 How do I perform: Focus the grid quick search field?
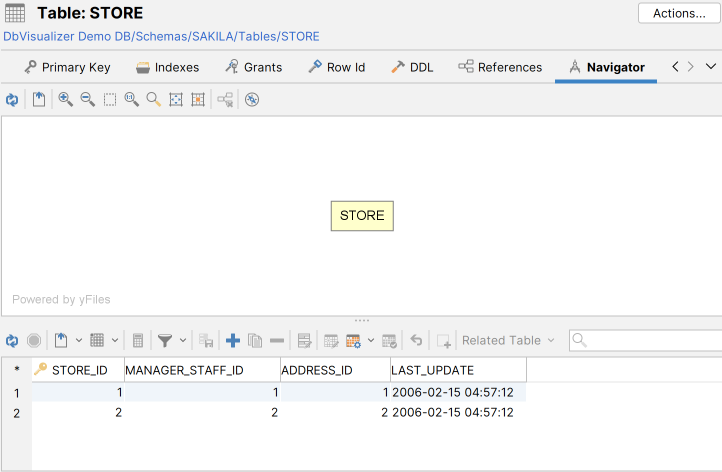click(x=648, y=341)
